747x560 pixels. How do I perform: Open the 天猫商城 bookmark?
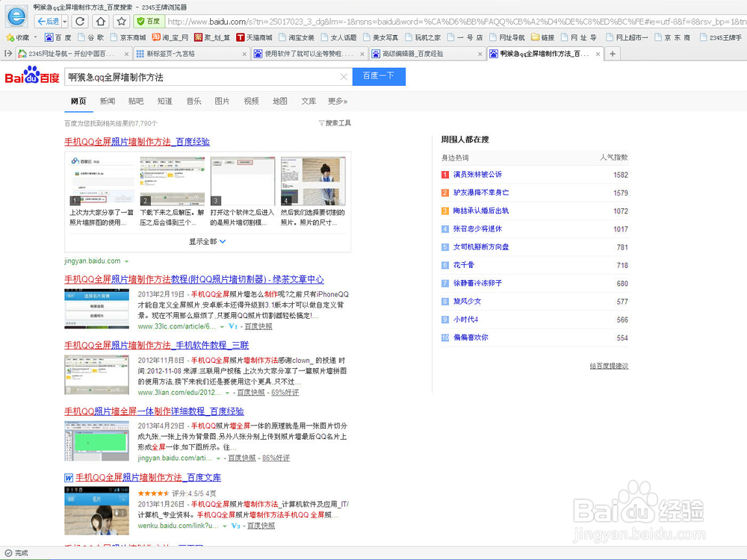pyautogui.click(x=255, y=37)
